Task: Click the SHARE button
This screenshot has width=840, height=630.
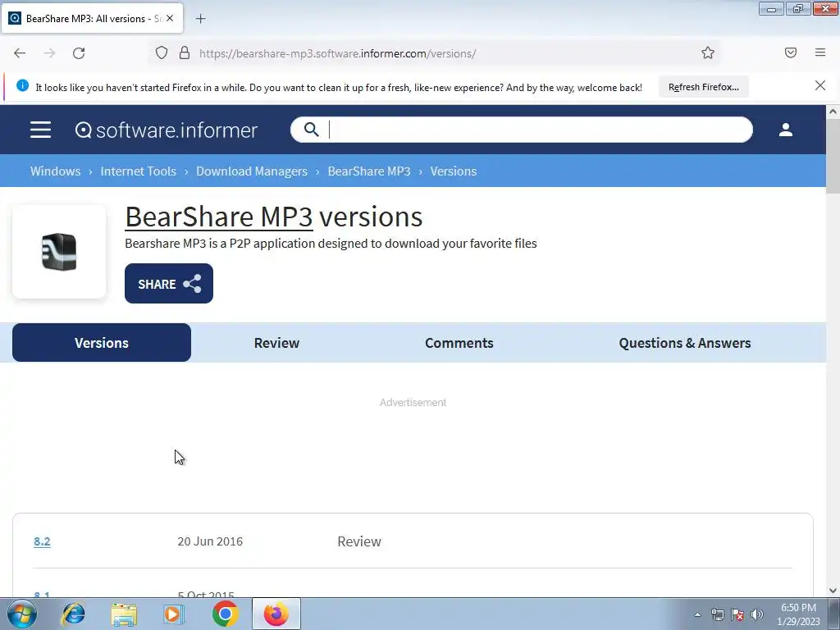Action: click(x=169, y=283)
